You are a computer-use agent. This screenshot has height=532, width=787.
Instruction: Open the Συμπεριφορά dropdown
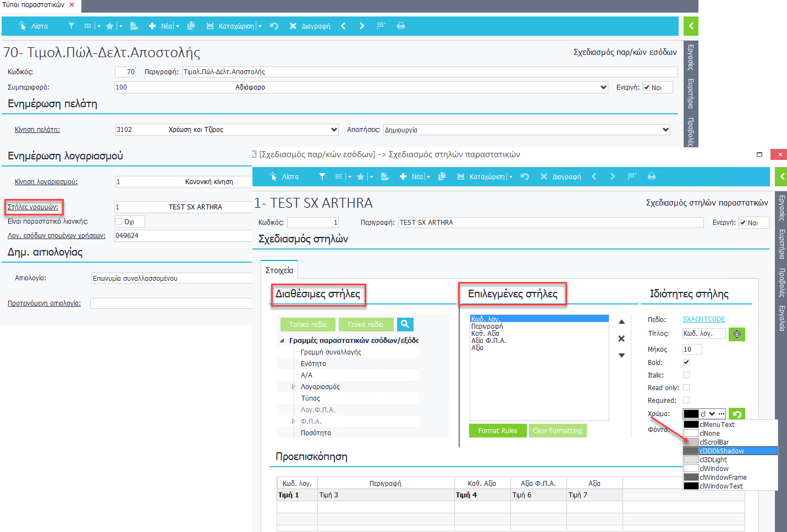pyautogui.click(x=603, y=87)
